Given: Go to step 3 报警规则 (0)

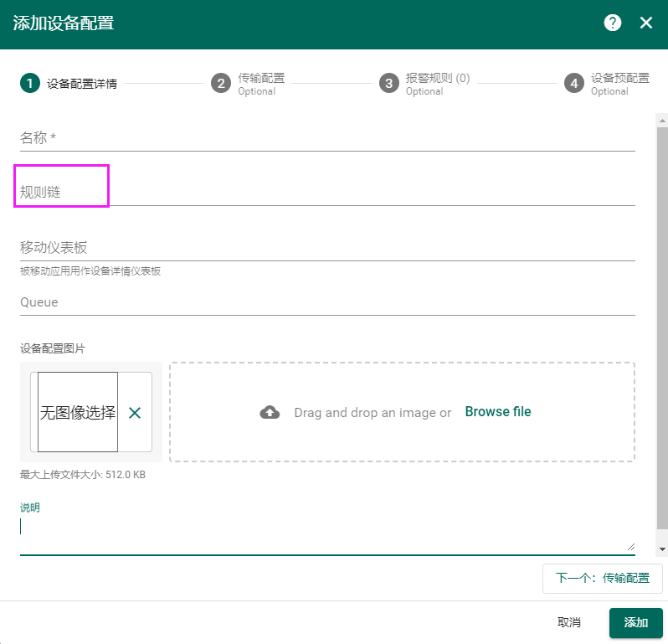Looking at the screenshot, I should pos(424,84).
